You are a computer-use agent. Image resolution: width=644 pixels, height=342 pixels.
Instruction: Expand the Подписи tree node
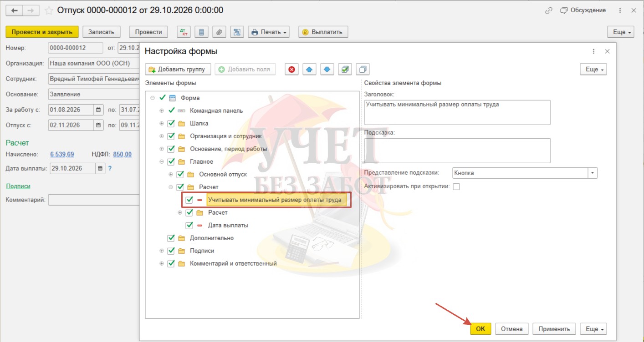[162, 251]
